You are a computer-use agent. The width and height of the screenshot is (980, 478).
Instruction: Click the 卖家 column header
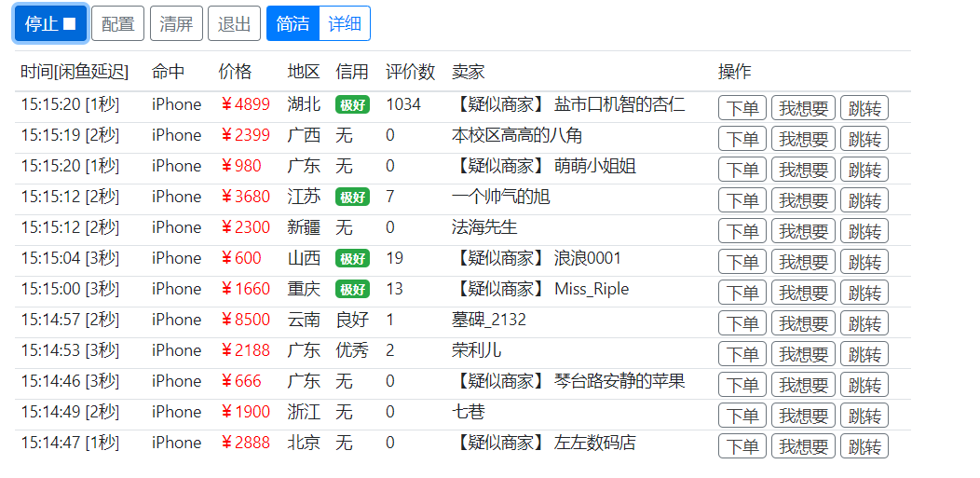[469, 72]
